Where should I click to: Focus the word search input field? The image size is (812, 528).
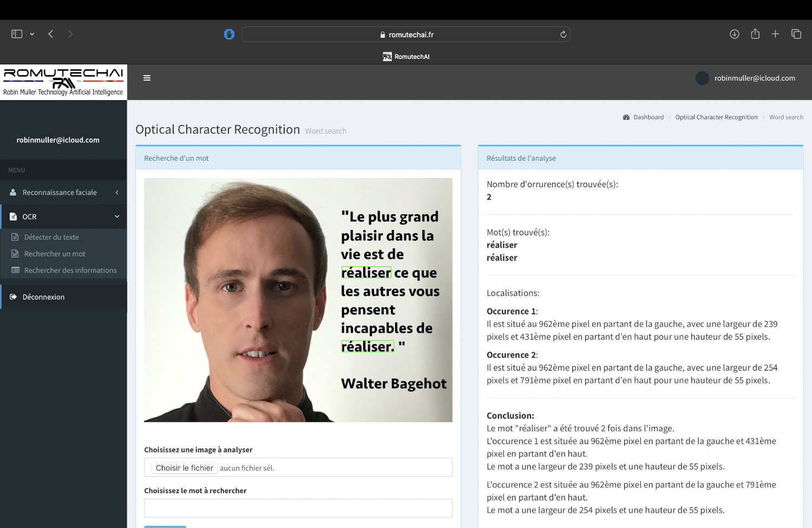pos(298,509)
